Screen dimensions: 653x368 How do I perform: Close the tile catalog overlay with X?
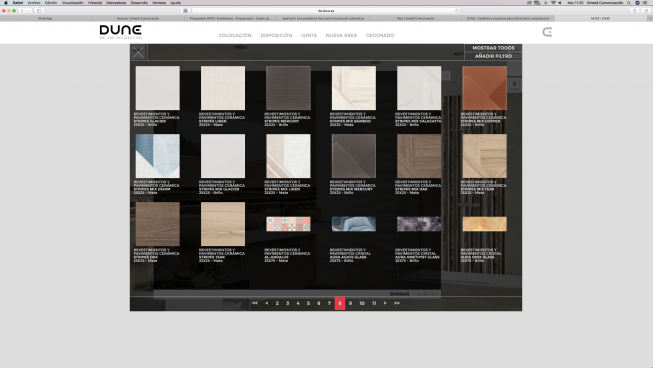point(138,52)
